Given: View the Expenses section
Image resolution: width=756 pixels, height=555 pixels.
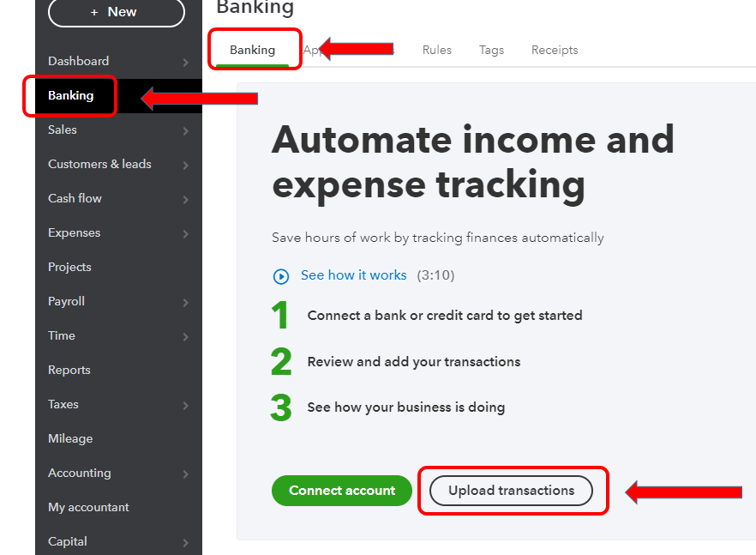Looking at the screenshot, I should 74,232.
